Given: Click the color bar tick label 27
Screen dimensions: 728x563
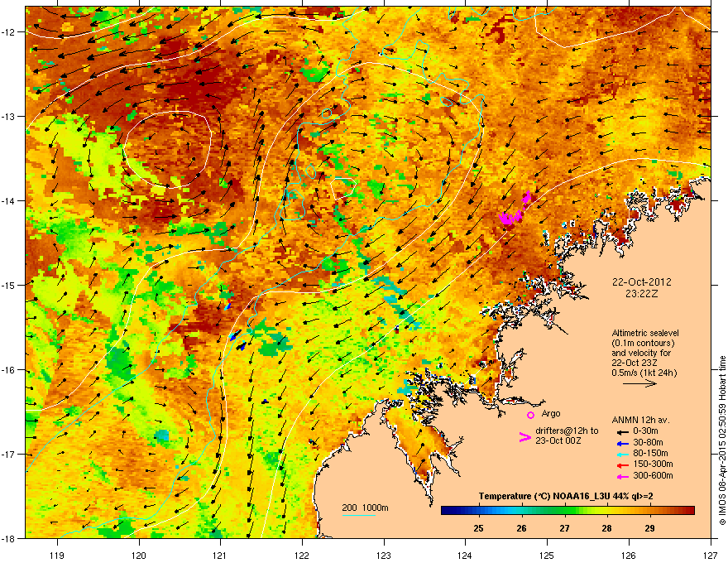Looking at the screenshot, I should click(x=564, y=528).
